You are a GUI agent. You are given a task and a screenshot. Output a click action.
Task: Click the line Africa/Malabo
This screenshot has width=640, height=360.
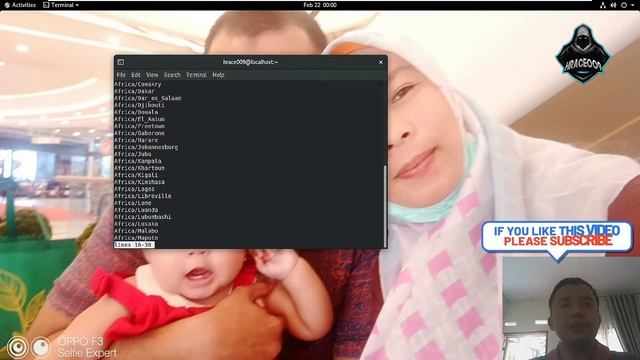click(136, 231)
